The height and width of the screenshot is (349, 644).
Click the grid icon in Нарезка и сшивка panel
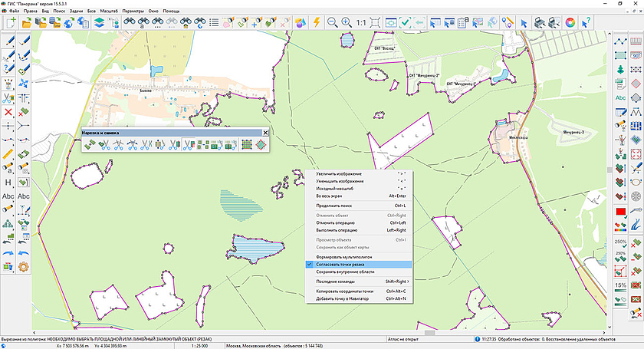pos(247,143)
